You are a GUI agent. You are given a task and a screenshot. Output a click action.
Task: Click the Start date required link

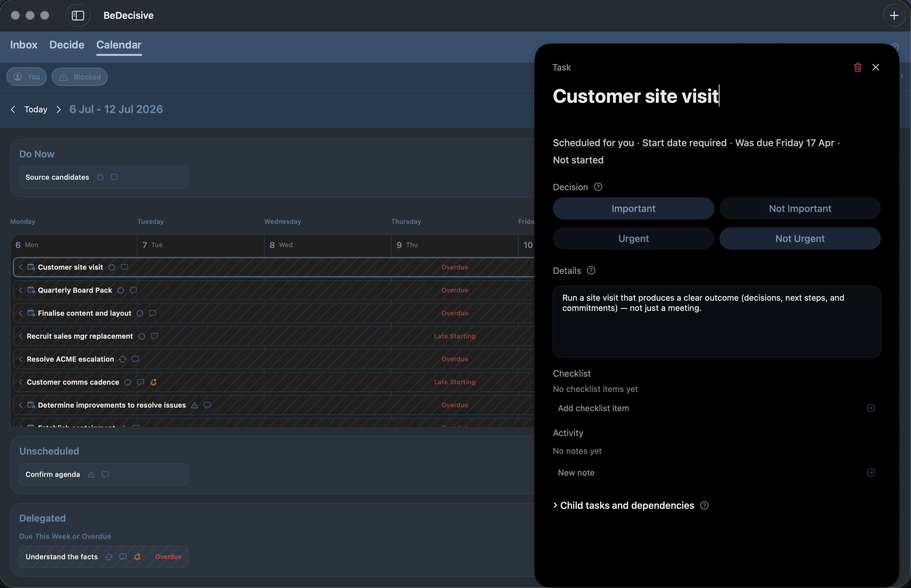click(684, 143)
